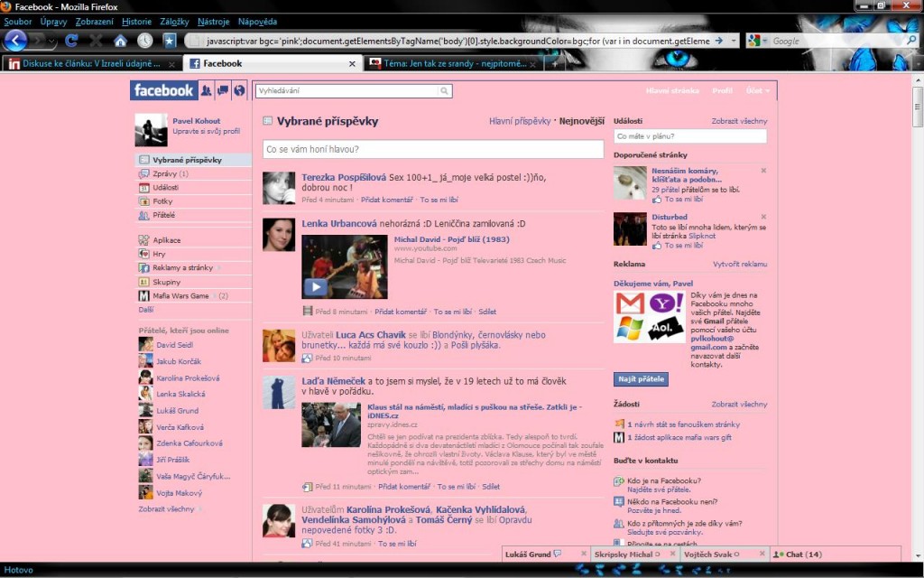The width and height of the screenshot is (924, 578).
Task: Dismiss the Disturbed page suggestion
Action: pos(763,217)
